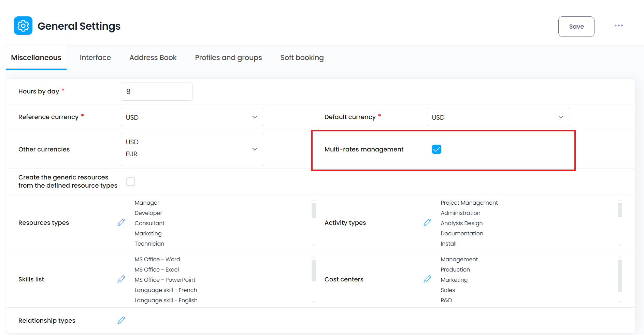The height and width of the screenshot is (336, 644).
Task: Select Management cost center
Action: point(459,259)
